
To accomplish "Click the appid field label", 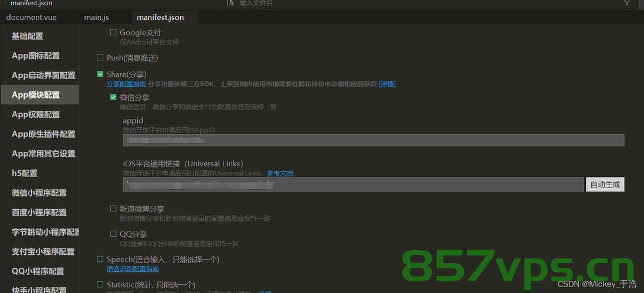I will coord(133,121).
